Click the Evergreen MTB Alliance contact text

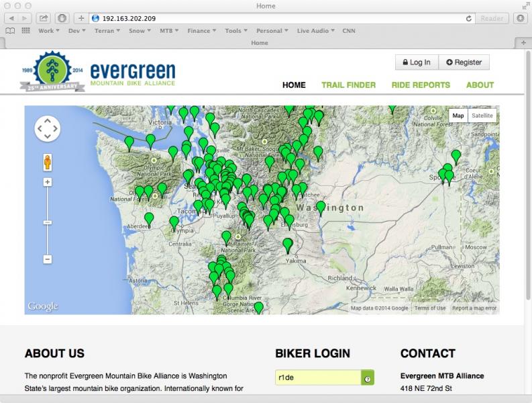442,376
